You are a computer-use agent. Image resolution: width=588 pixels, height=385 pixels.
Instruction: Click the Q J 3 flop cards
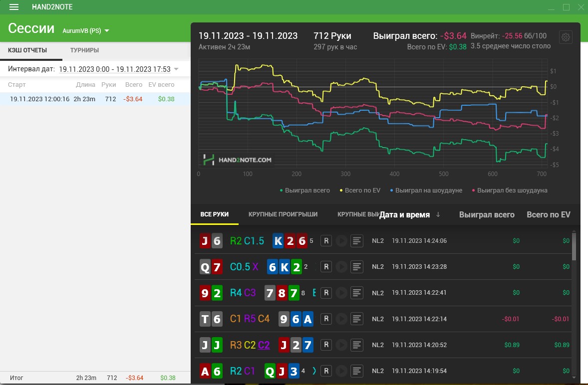[282, 371]
